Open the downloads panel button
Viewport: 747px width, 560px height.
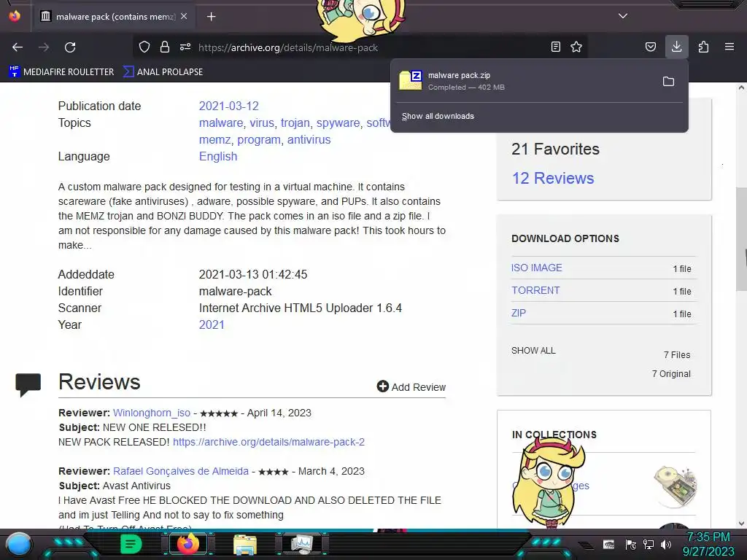click(676, 47)
